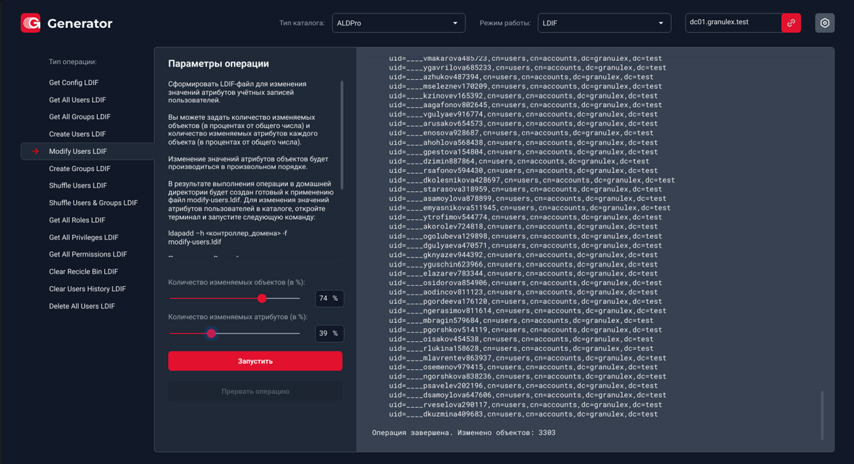854x464 pixels.
Task: Open the LDIF work mode dropdown
Action: tap(604, 23)
